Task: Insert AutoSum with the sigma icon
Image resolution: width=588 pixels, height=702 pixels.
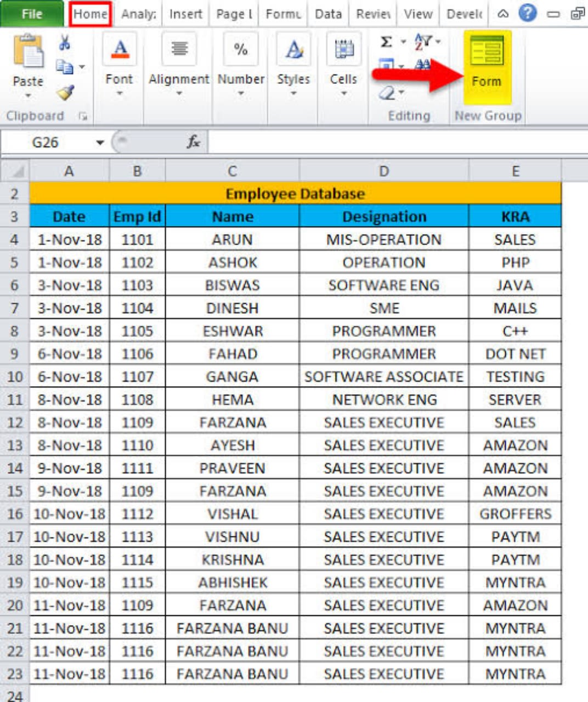Action: [386, 42]
